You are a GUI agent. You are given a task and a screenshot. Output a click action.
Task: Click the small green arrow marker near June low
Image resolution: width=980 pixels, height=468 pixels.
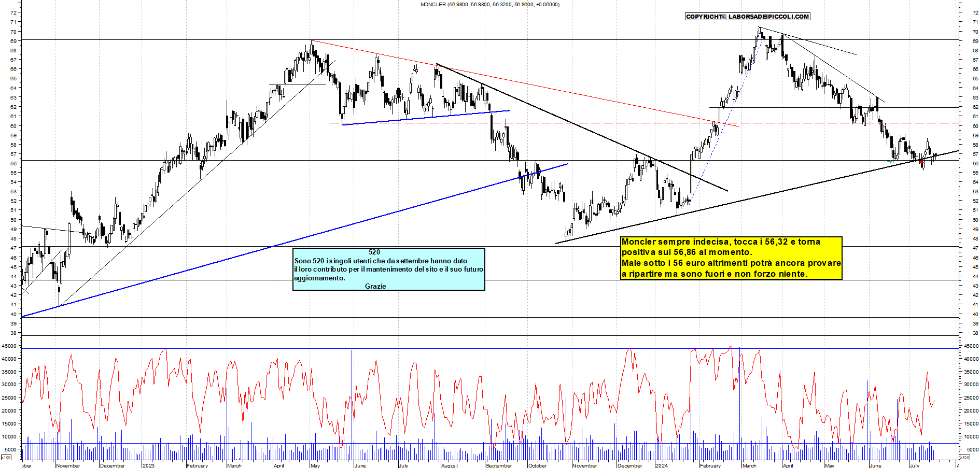(890, 162)
